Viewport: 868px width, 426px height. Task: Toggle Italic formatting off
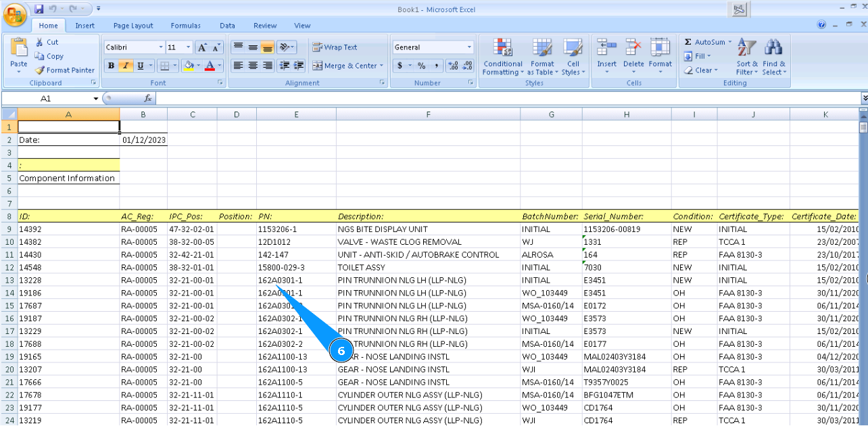pyautogui.click(x=126, y=66)
